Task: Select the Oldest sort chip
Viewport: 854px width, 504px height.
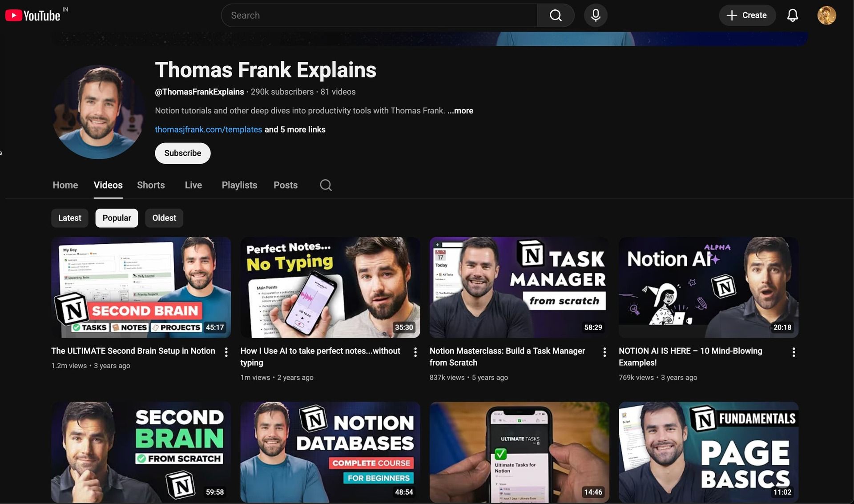Action: (164, 218)
